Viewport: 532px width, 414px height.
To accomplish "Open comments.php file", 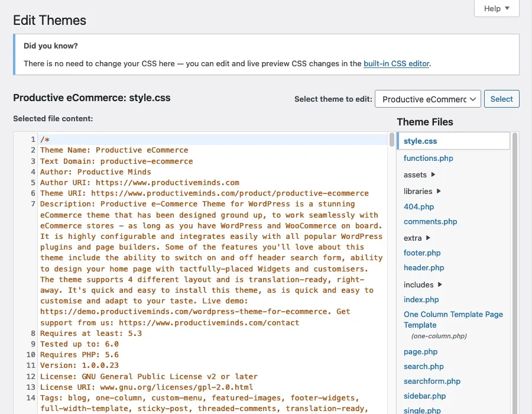I will click(x=430, y=222).
